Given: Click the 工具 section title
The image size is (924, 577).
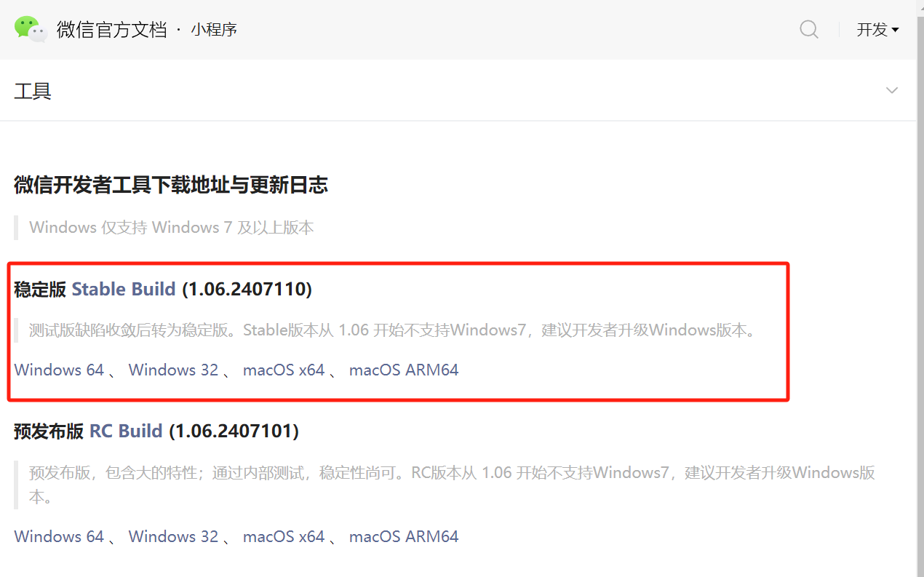Looking at the screenshot, I should [33, 91].
